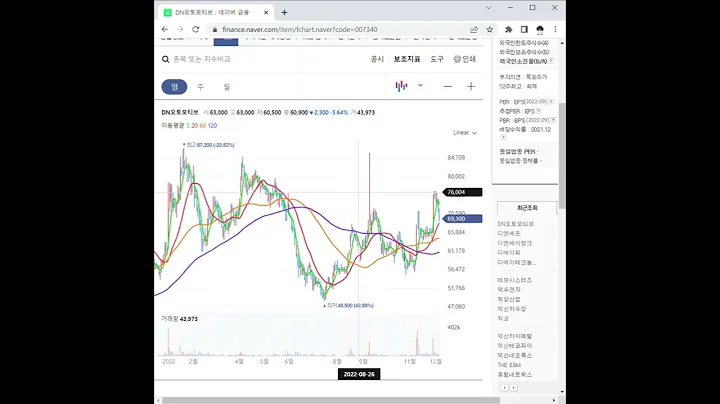The height and width of the screenshot is (404, 720).
Task: Open 덕우전자 in recent list
Action: (509, 290)
